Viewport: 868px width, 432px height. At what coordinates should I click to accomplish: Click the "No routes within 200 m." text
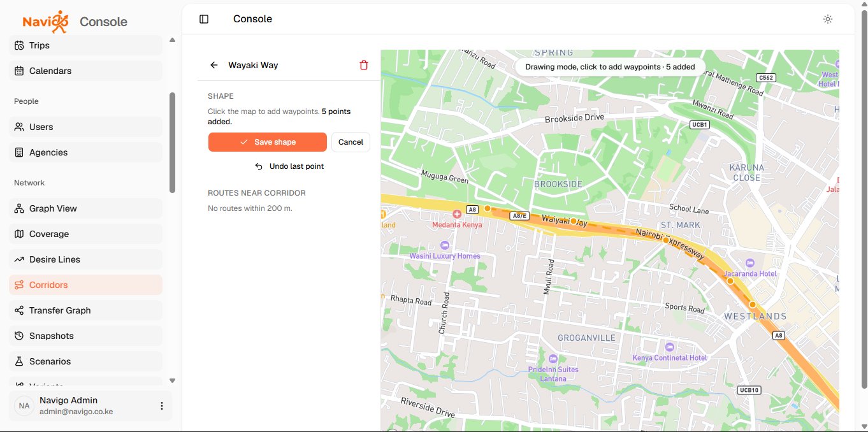pyautogui.click(x=250, y=208)
